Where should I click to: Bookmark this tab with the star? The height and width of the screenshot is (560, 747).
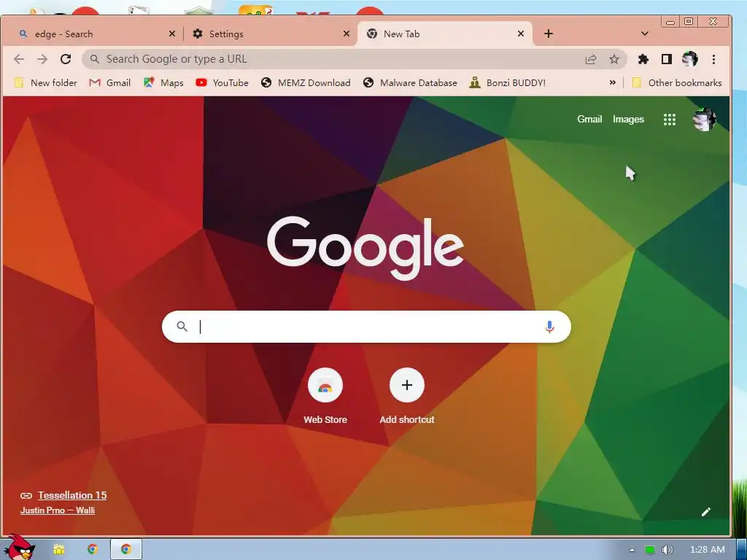[614, 59]
